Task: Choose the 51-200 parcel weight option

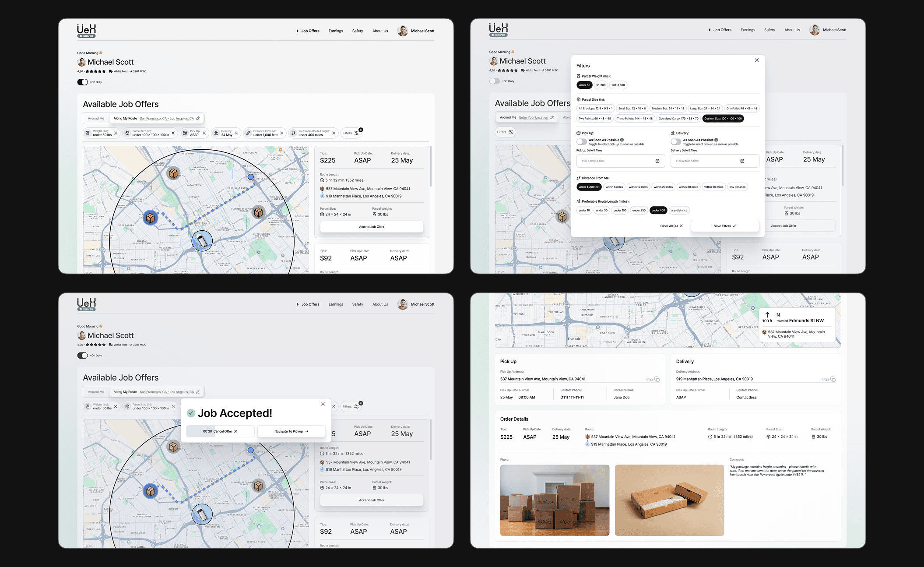Action: pyautogui.click(x=601, y=85)
